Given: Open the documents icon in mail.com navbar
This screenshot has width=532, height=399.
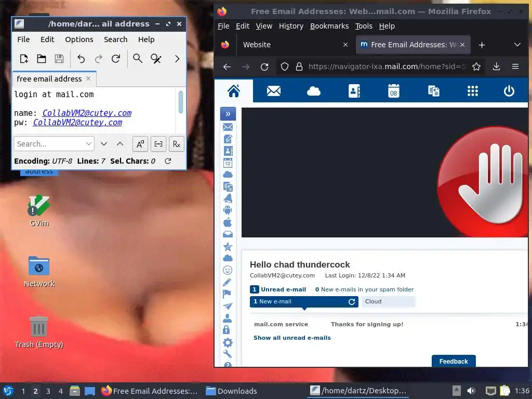Looking at the screenshot, I should [434, 91].
